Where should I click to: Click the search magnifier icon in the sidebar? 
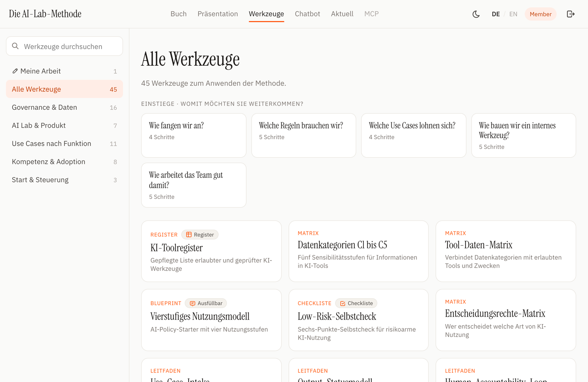coord(15,46)
